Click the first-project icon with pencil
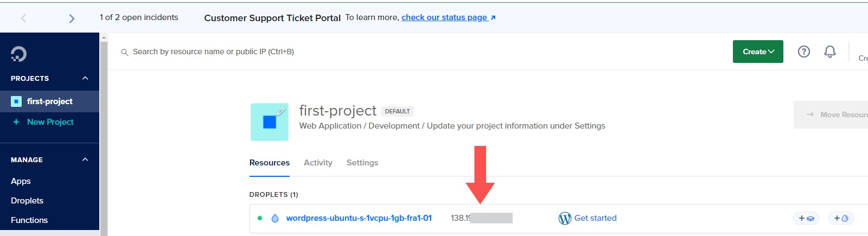Image resolution: width=868 pixels, height=236 pixels. [270, 122]
